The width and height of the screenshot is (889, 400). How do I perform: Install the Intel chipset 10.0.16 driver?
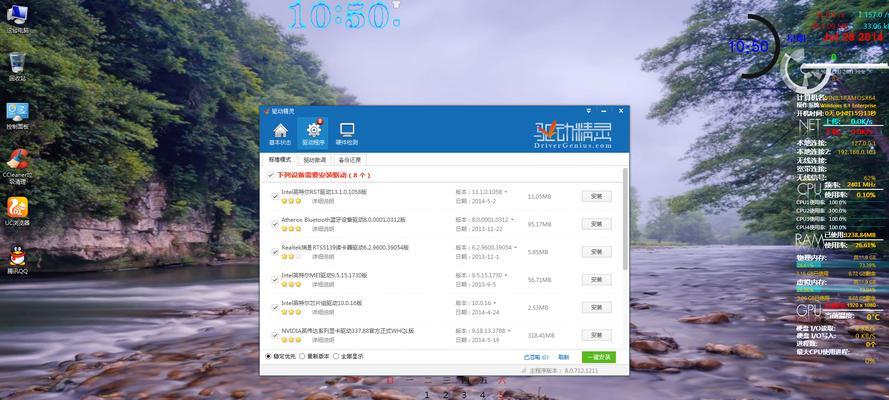coord(596,307)
